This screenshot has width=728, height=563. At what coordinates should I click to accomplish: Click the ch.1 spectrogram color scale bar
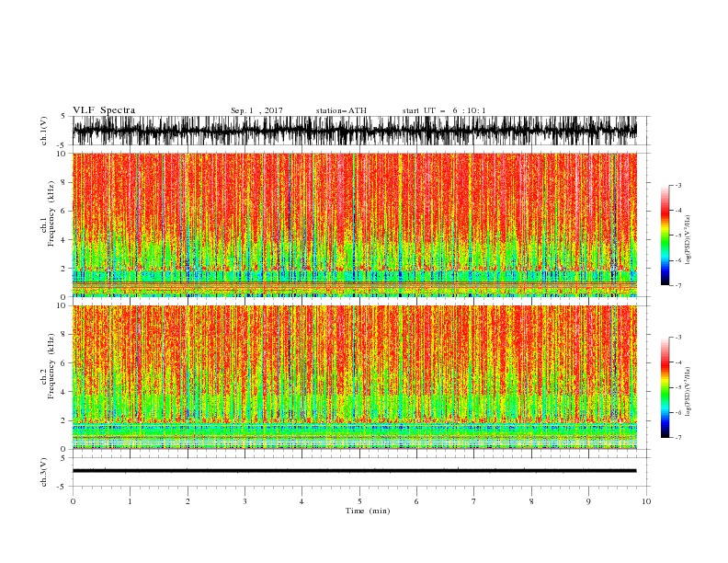click(x=665, y=235)
